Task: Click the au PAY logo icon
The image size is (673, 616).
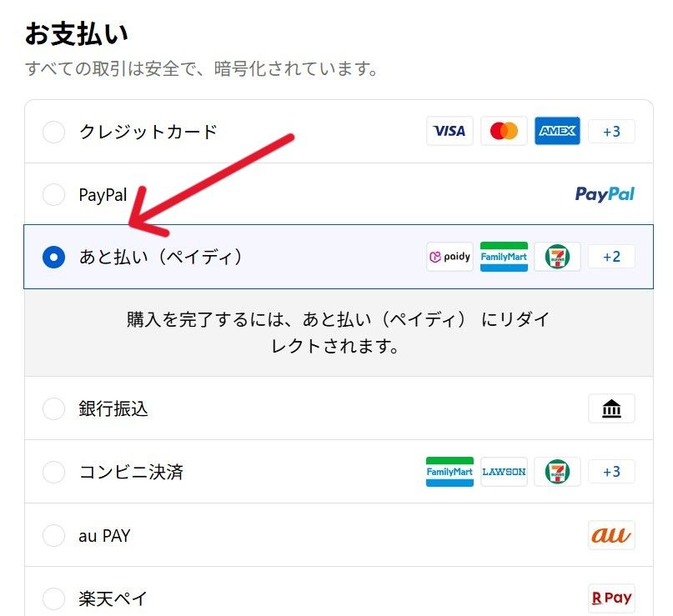Action: pyautogui.click(x=611, y=535)
